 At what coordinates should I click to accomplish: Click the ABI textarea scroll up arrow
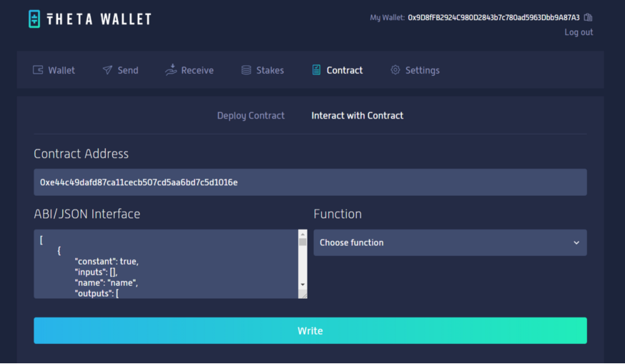(302, 234)
